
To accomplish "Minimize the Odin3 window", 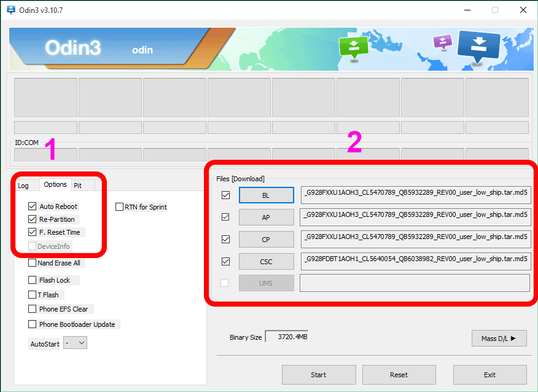I will [467, 10].
